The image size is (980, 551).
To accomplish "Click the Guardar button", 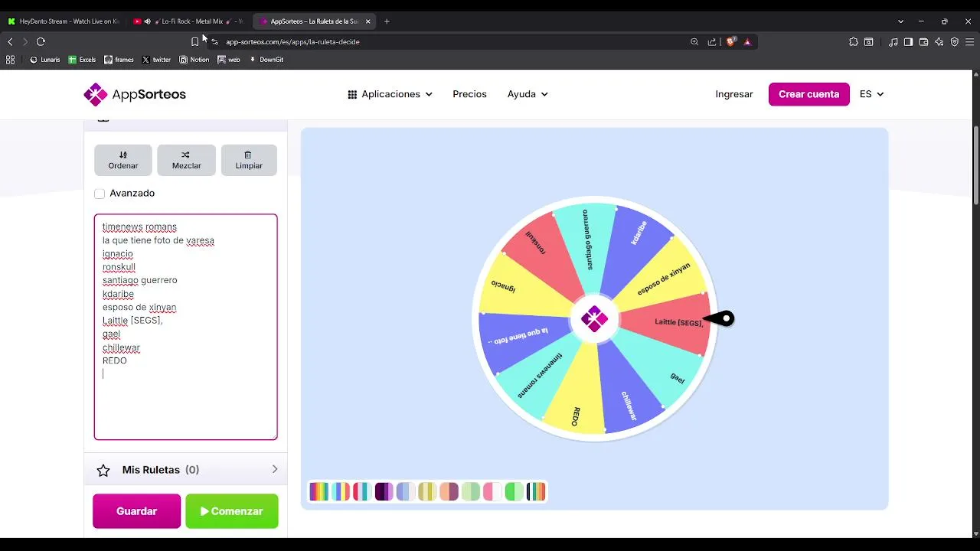I will 136,511.
